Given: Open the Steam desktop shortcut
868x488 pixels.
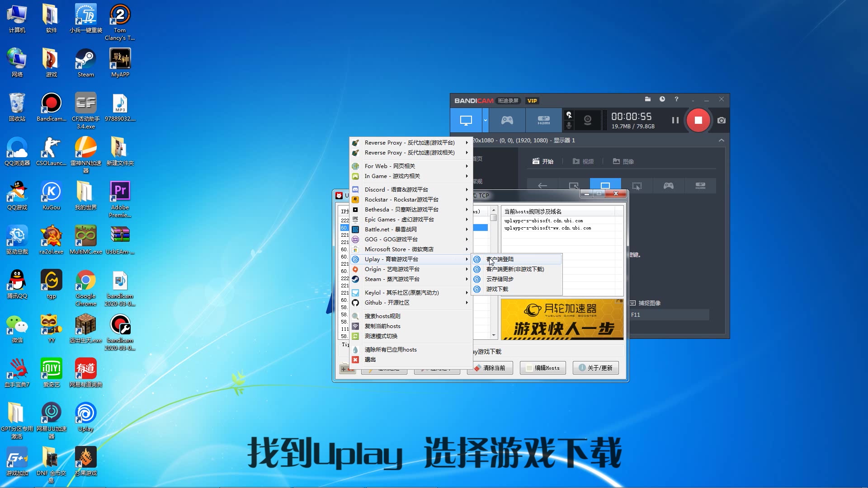Looking at the screenshot, I should pos(85,63).
